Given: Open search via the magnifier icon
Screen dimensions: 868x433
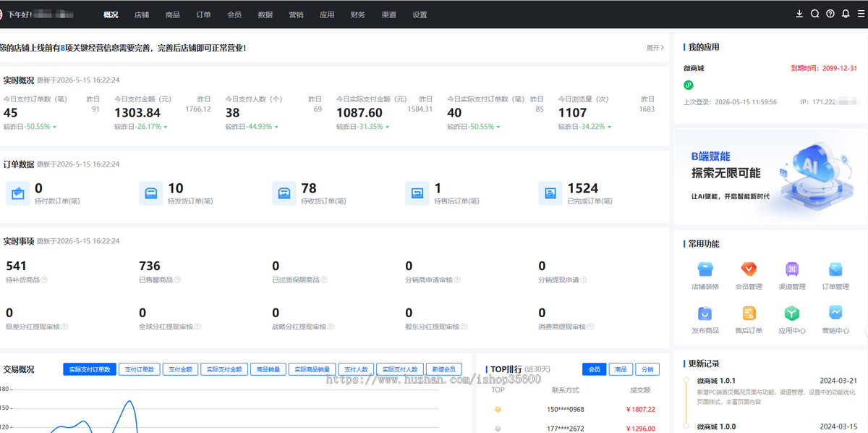Looking at the screenshot, I should point(814,14).
